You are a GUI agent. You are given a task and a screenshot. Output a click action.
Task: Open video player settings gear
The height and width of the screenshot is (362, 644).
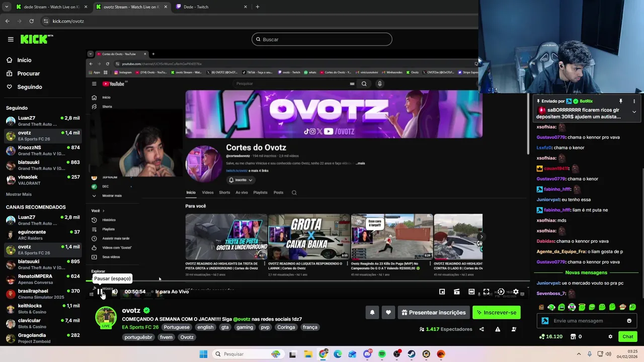click(516, 292)
